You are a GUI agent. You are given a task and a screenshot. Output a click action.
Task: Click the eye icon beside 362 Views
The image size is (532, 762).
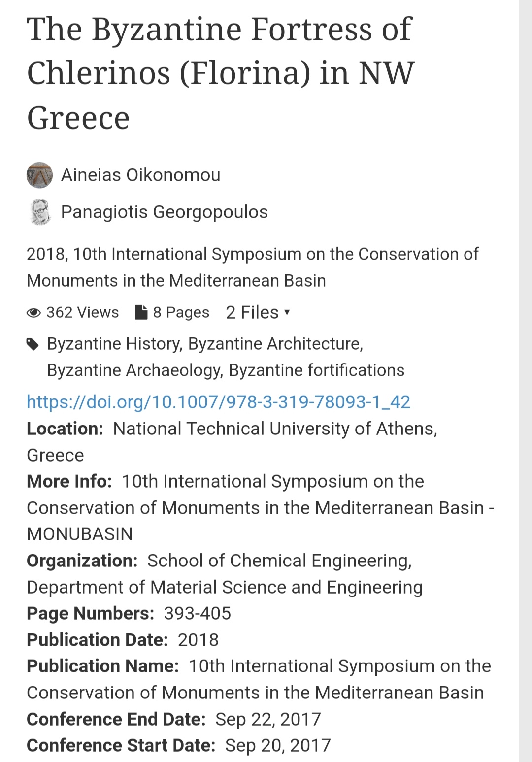tap(33, 313)
